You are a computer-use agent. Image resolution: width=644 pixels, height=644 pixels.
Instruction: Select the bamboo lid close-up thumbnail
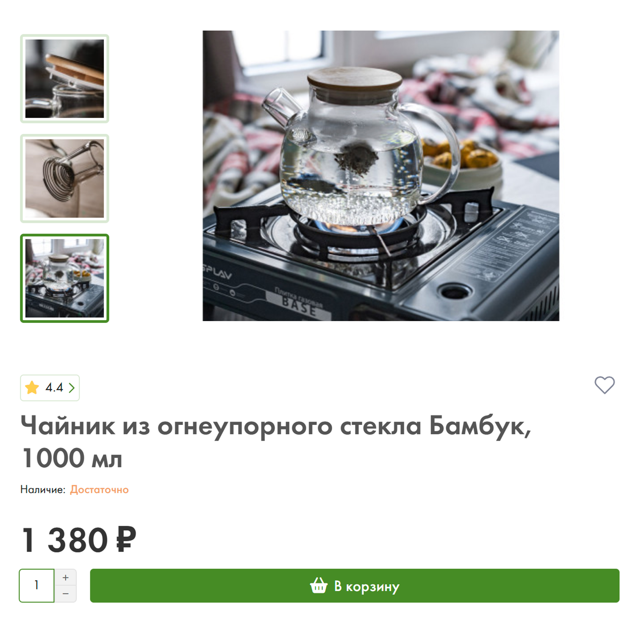click(64, 79)
